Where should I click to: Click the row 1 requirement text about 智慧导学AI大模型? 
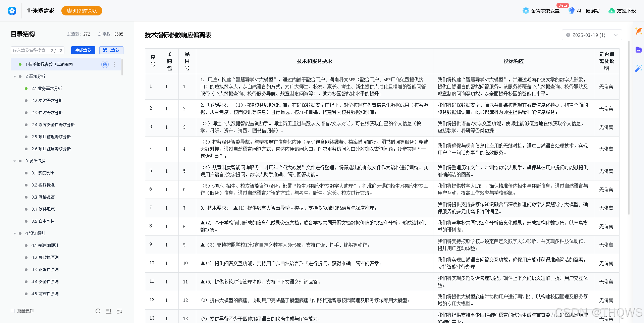(x=314, y=87)
